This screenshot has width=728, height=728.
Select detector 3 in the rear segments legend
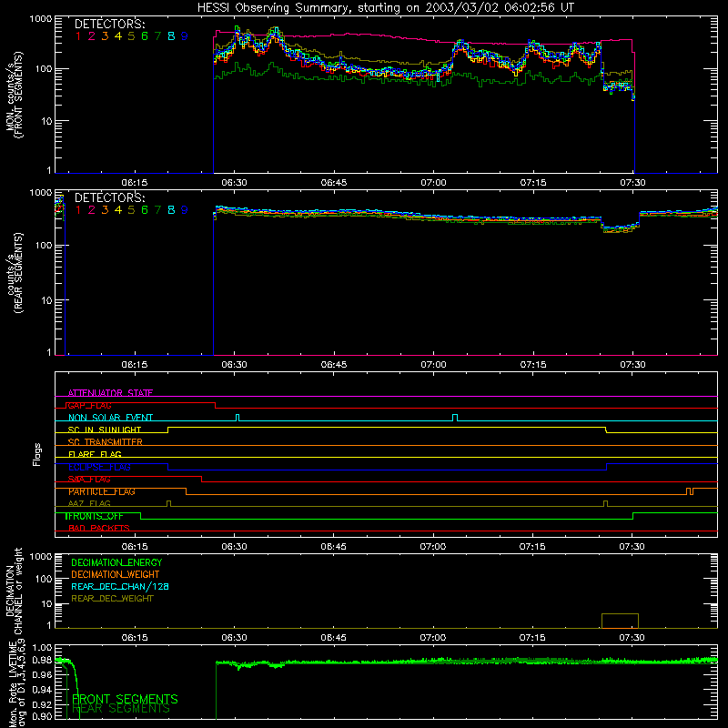105,210
